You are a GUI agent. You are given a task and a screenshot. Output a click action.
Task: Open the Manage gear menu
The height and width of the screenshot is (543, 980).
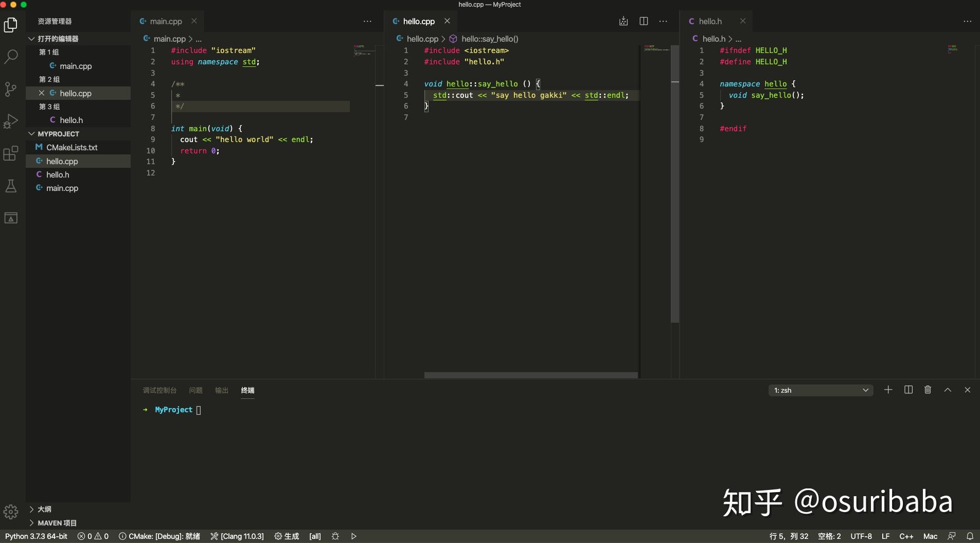click(11, 511)
